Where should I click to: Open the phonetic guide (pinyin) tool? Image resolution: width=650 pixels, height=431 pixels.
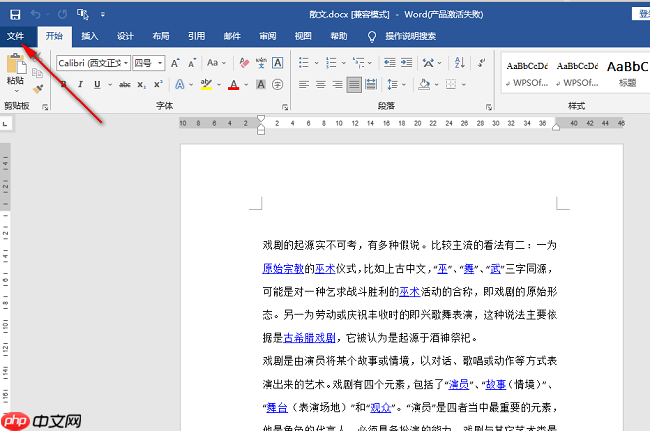[261, 63]
